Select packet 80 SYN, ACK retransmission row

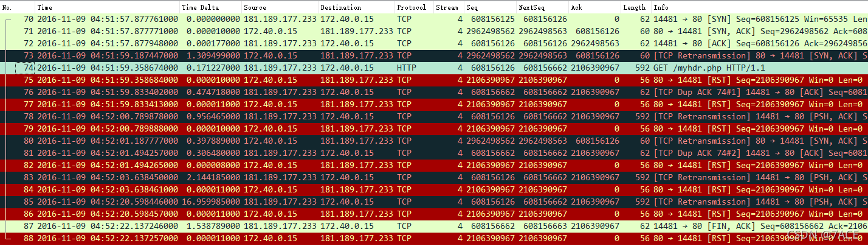coord(434,141)
